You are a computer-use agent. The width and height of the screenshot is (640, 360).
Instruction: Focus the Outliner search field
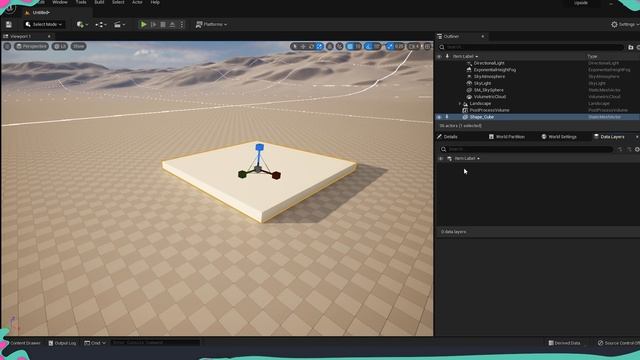531,47
